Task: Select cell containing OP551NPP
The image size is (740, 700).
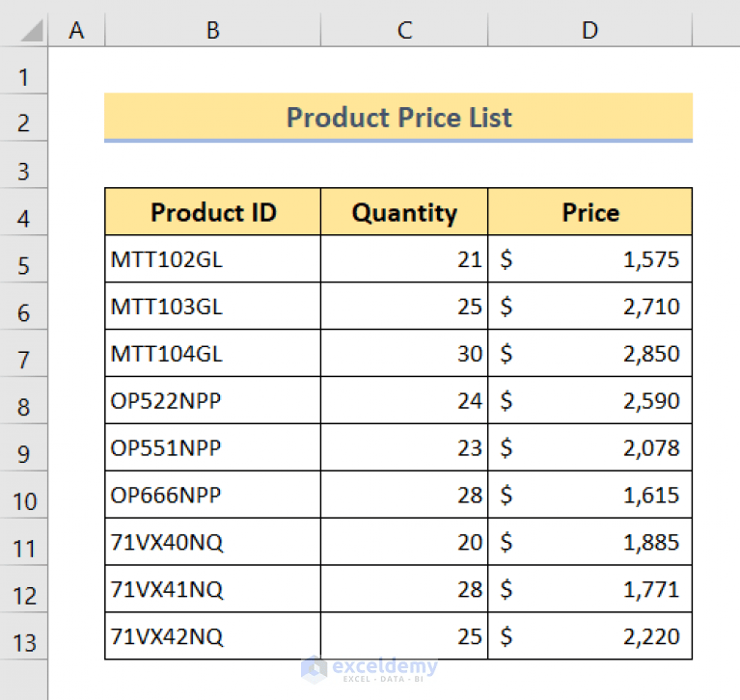Action: click(x=213, y=447)
